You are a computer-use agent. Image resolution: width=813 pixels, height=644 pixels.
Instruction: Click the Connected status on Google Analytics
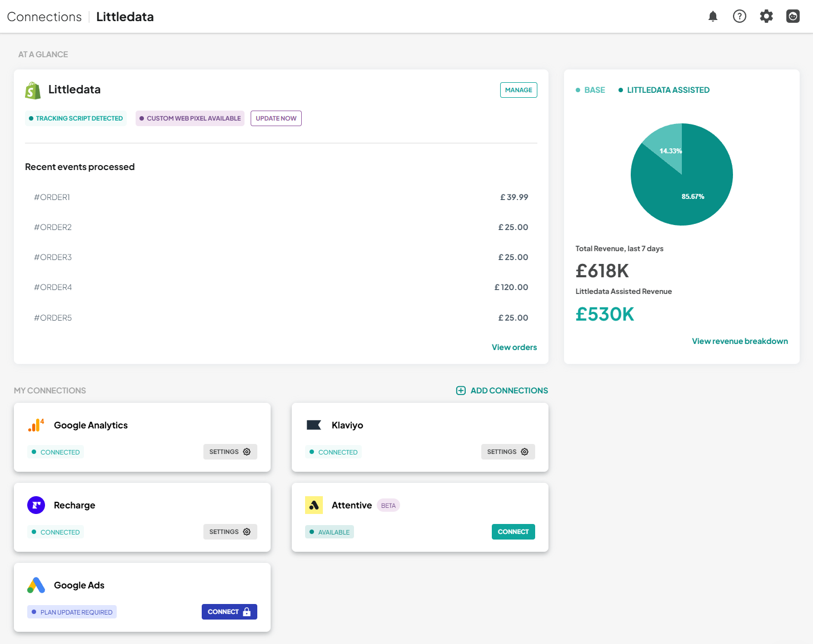coord(56,452)
